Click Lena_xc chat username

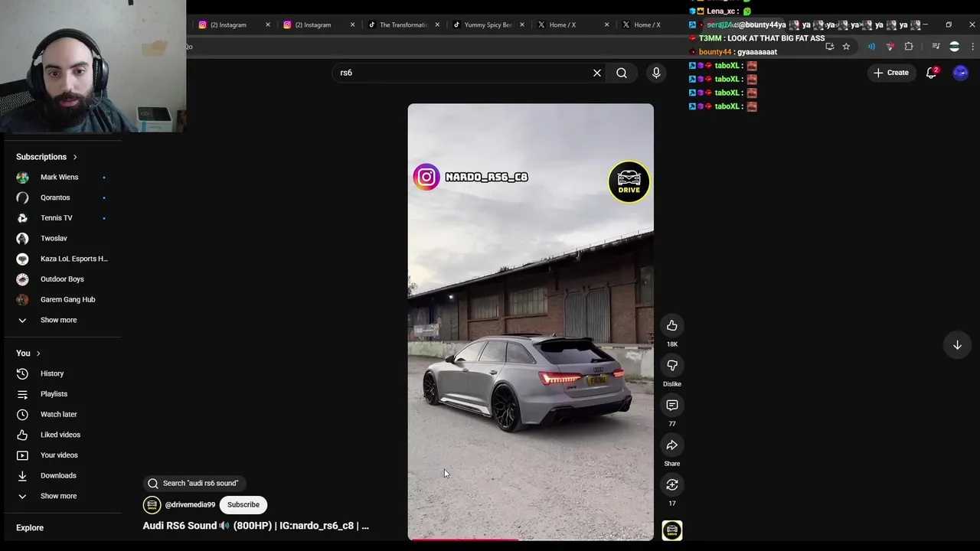[721, 11]
